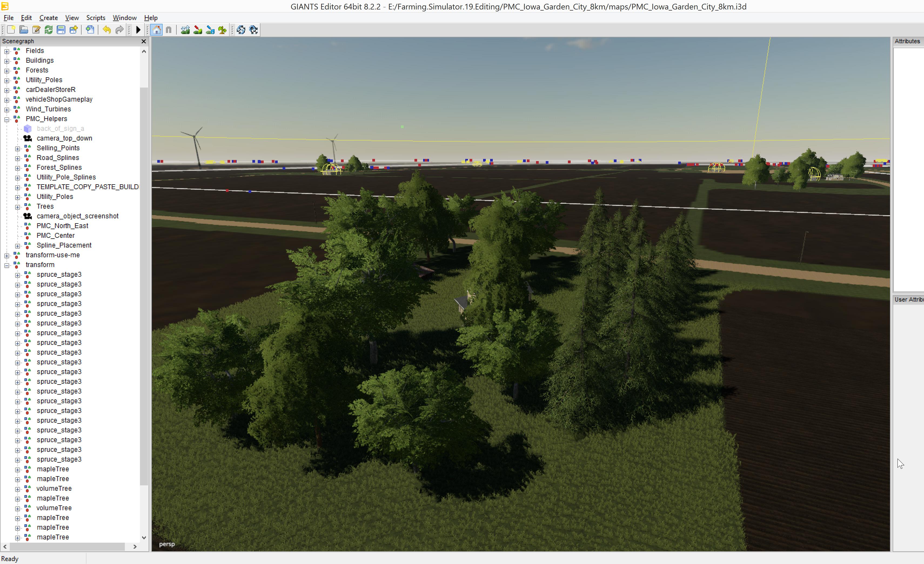Viewport: 924px width, 564px height.
Task: Select the PMC_North_East tree item
Action: pyautogui.click(x=62, y=226)
